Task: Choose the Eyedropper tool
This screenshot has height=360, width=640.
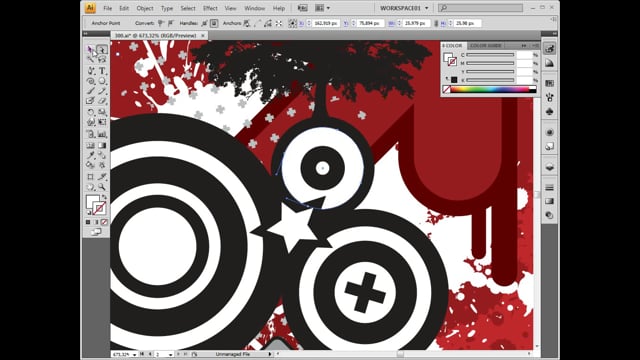Action: coord(90,155)
